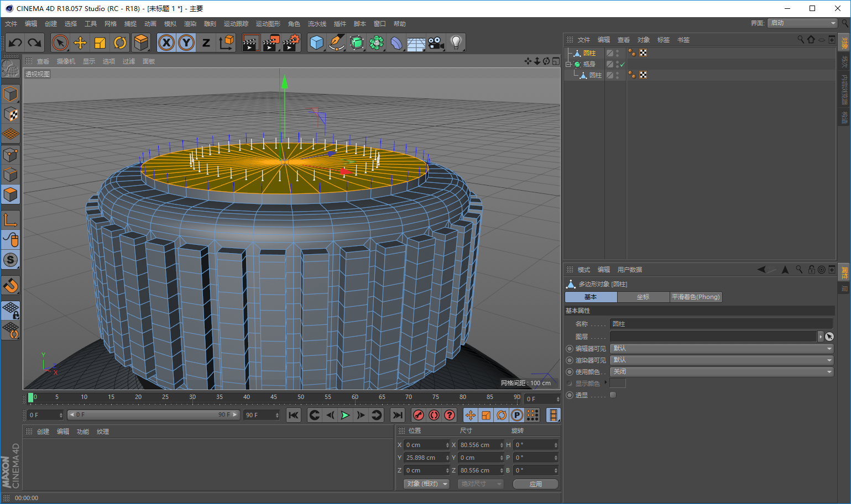Open 文件 menu in menu bar
This screenshot has width=851, height=504.
click(x=11, y=24)
